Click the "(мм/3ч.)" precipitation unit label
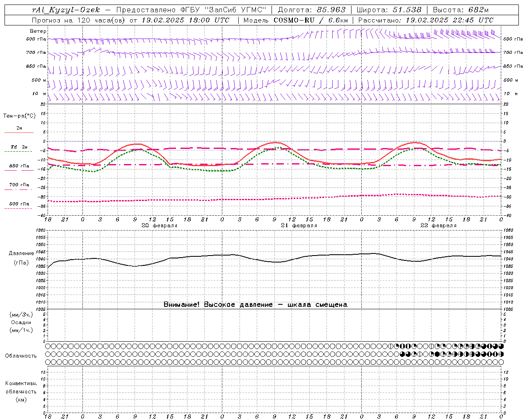This screenshot has width=525, height=420. [x=21, y=315]
